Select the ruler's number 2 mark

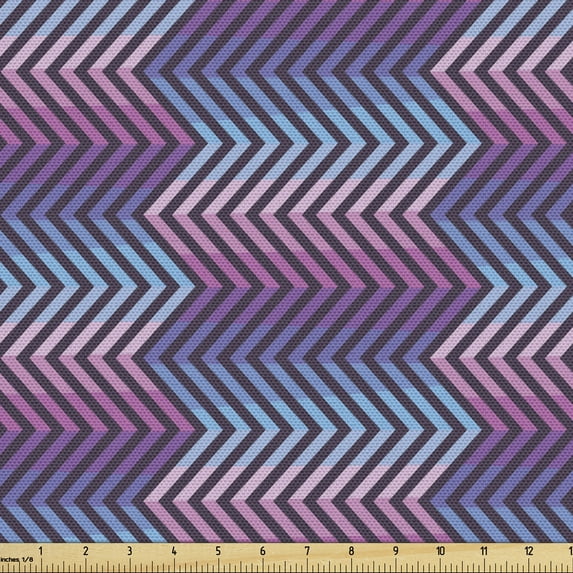[86, 551]
